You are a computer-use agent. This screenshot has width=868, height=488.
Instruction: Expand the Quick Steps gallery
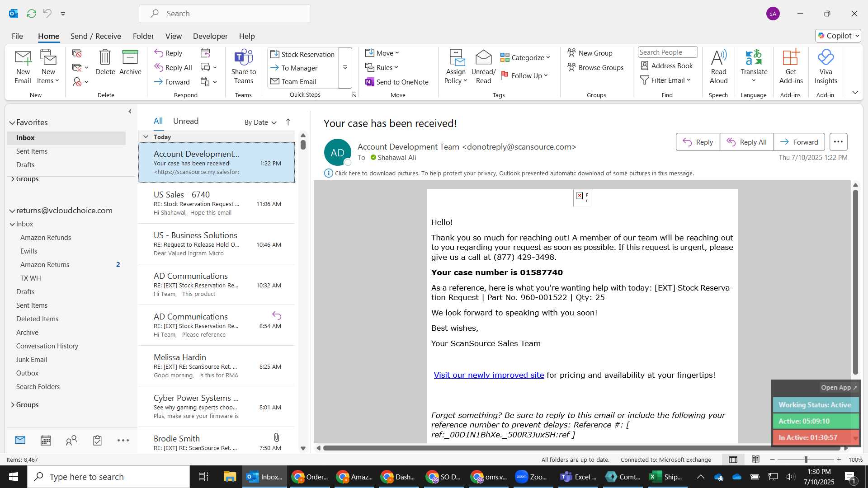(x=345, y=68)
